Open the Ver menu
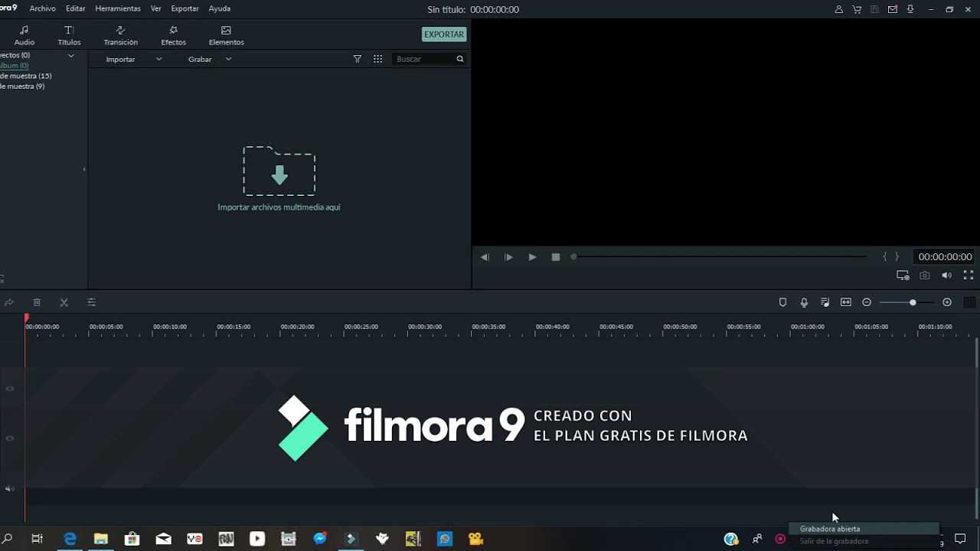980x551 pixels. [x=156, y=8]
